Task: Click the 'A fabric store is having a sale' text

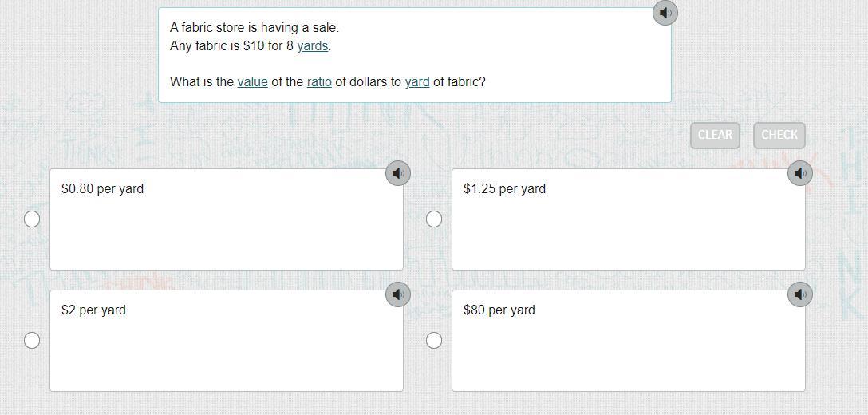Action: pos(254,27)
